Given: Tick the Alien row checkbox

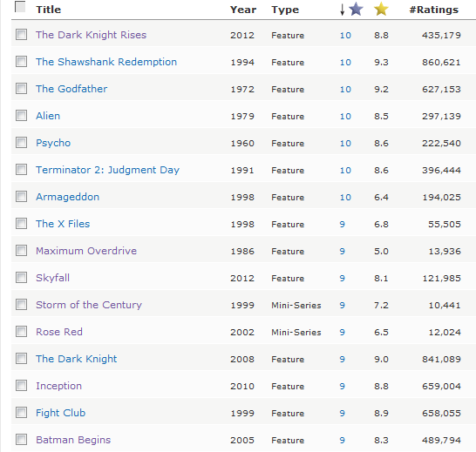Looking at the screenshot, I should [21, 116].
